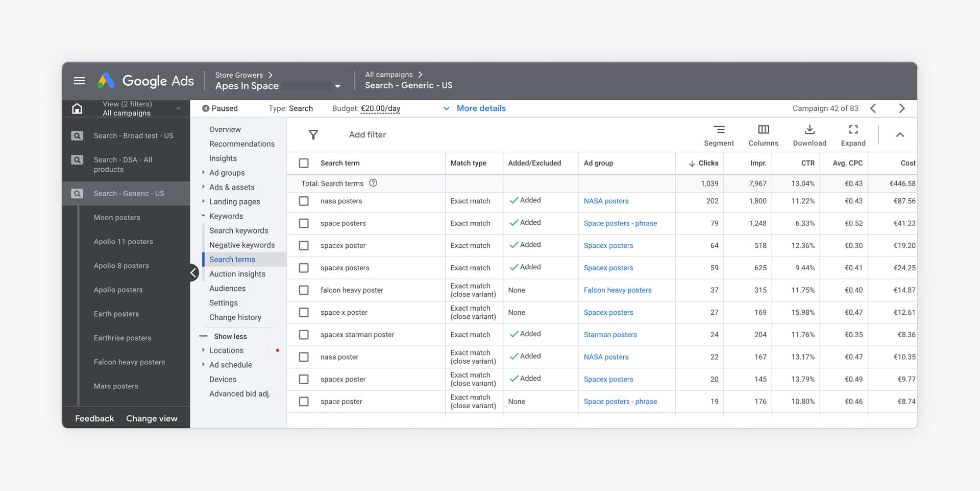Expand Ads & assets section
The image size is (980, 491).
click(x=203, y=187)
